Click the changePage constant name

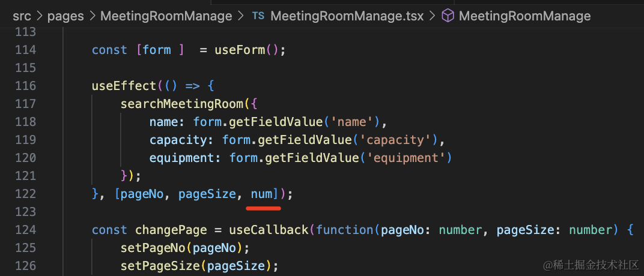coord(171,230)
